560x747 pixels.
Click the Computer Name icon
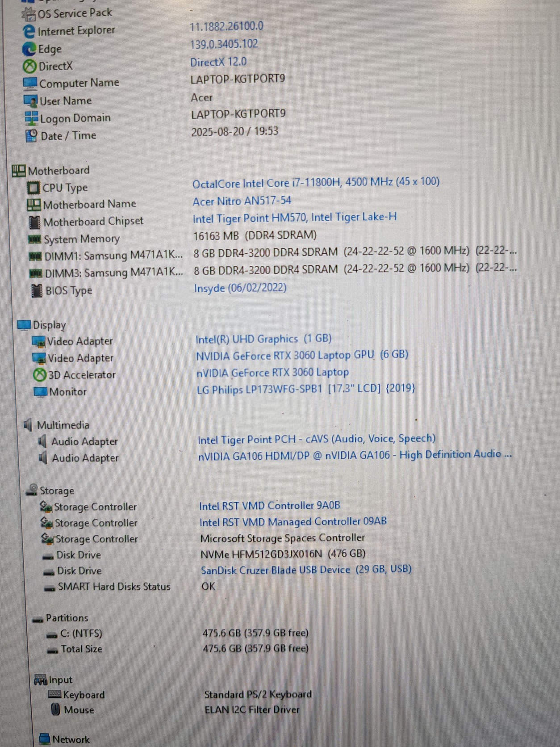(x=30, y=84)
